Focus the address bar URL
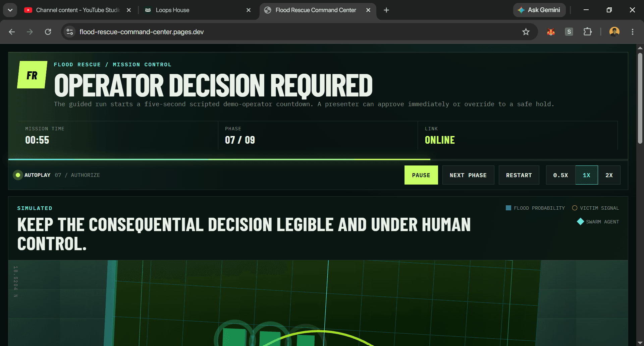 click(x=142, y=32)
